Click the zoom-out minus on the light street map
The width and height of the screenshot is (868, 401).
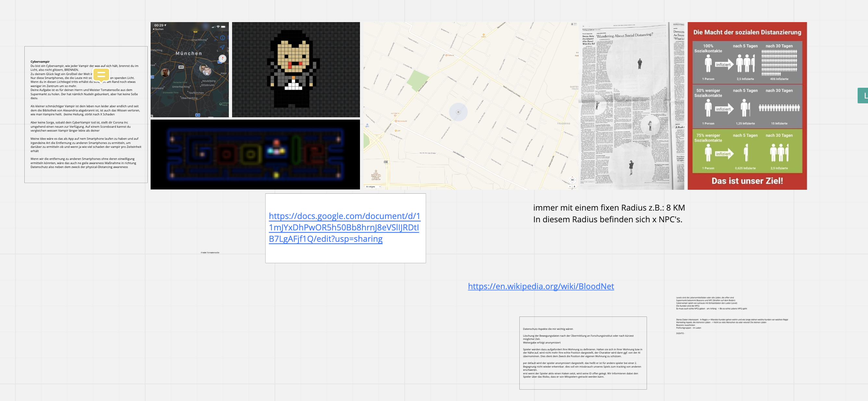coord(570,187)
